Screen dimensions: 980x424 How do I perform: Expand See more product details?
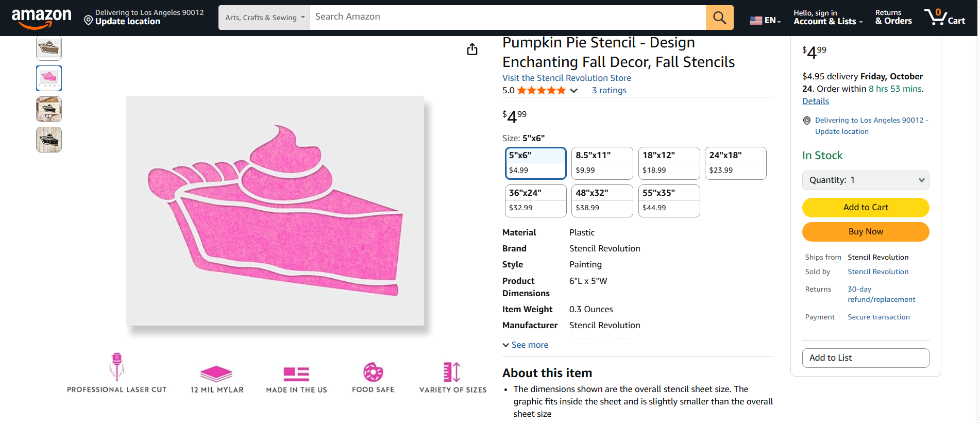pyautogui.click(x=526, y=345)
